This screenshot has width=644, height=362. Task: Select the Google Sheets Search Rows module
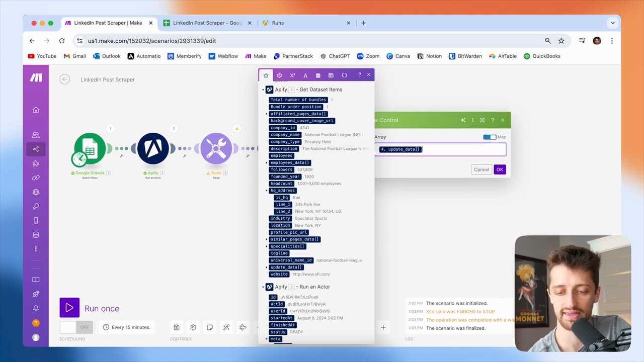tap(90, 148)
